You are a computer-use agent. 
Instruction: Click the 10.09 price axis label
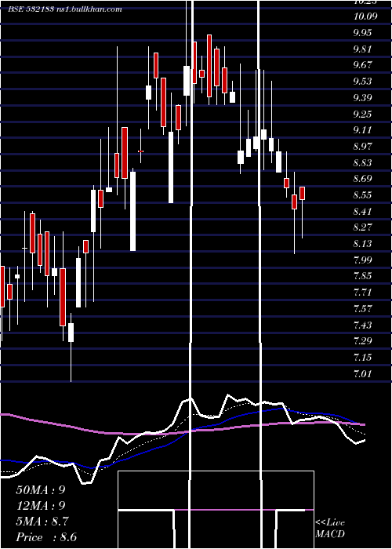(365, 16)
